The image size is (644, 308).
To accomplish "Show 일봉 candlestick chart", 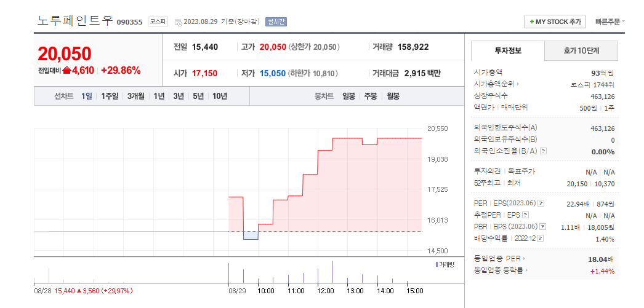I will [x=348, y=97].
